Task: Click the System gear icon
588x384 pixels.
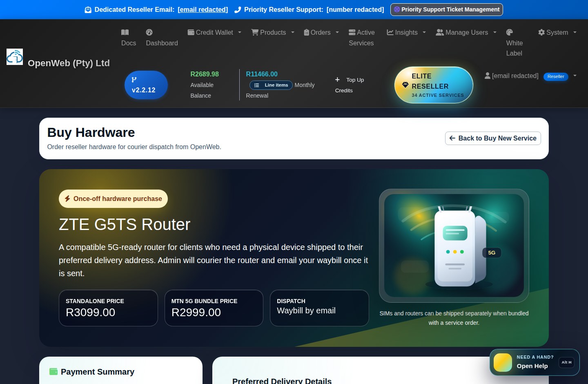Action: [541, 32]
